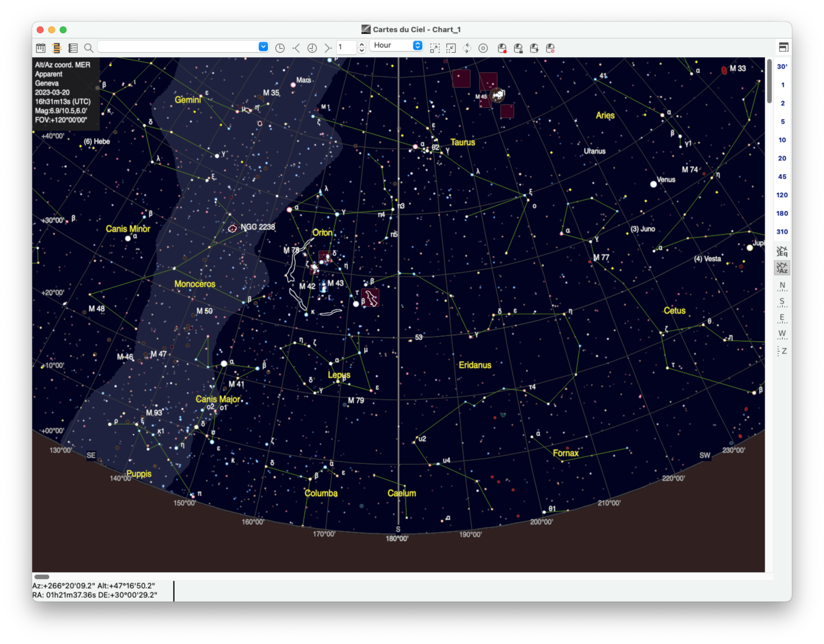Viewport: 824px width, 644px height.
Task: Toggle equatorial coordinates Eq button
Action: point(782,251)
